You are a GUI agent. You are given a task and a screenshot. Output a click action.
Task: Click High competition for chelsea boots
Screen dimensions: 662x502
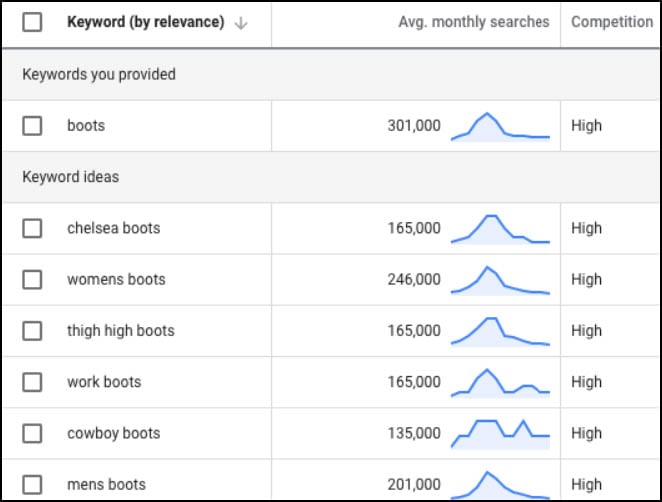pos(586,229)
